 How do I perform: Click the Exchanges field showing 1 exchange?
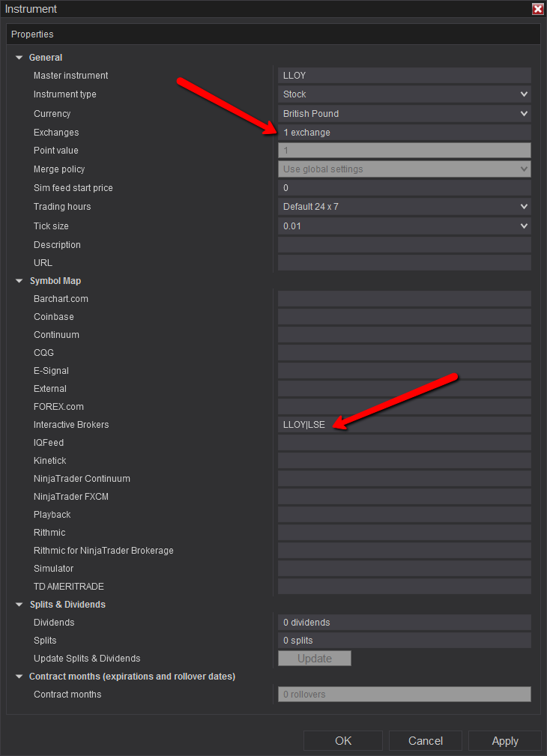coord(404,133)
